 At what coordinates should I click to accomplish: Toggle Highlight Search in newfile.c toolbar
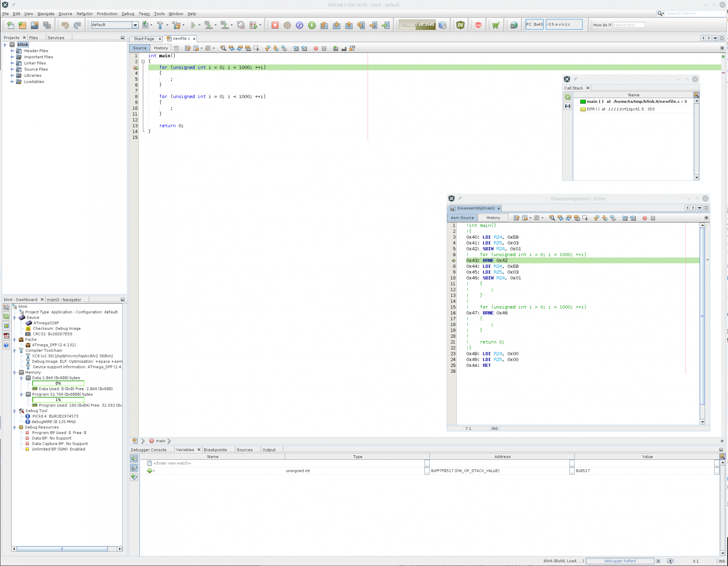coord(248,48)
